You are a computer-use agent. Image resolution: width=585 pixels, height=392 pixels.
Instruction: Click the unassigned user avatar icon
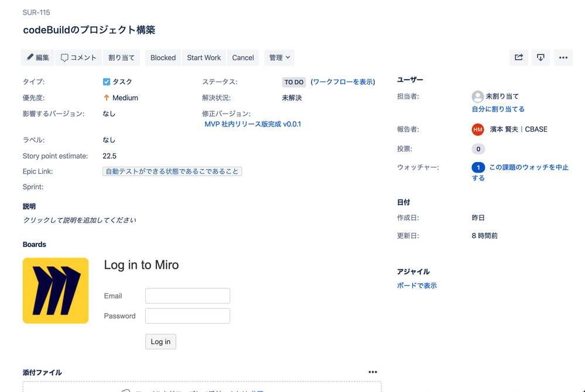[478, 97]
